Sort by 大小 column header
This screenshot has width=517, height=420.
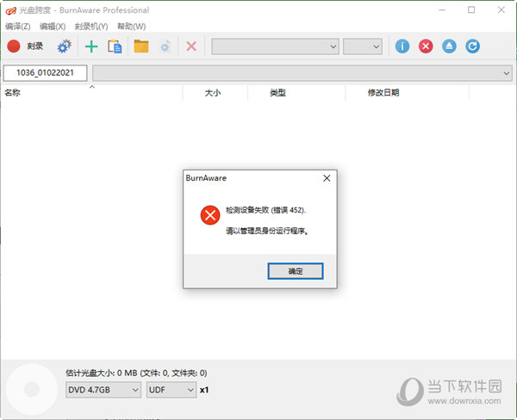(x=215, y=93)
